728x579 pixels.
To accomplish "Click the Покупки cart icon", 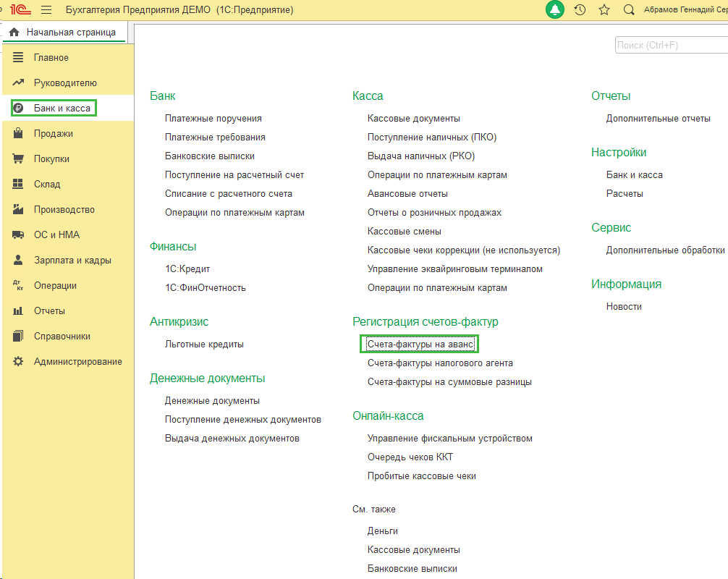I will [18, 159].
